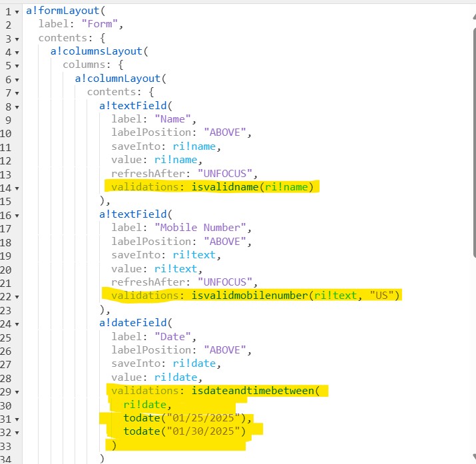This screenshot has height=464, width=476.
Task: Click the "01/25/2025" date string
Action: pos(204,418)
